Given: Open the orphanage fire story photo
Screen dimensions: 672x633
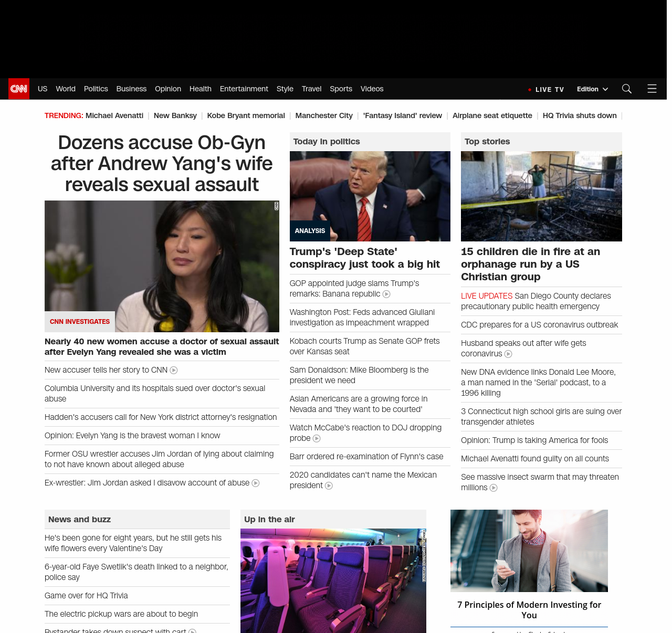Looking at the screenshot, I should pos(541,196).
